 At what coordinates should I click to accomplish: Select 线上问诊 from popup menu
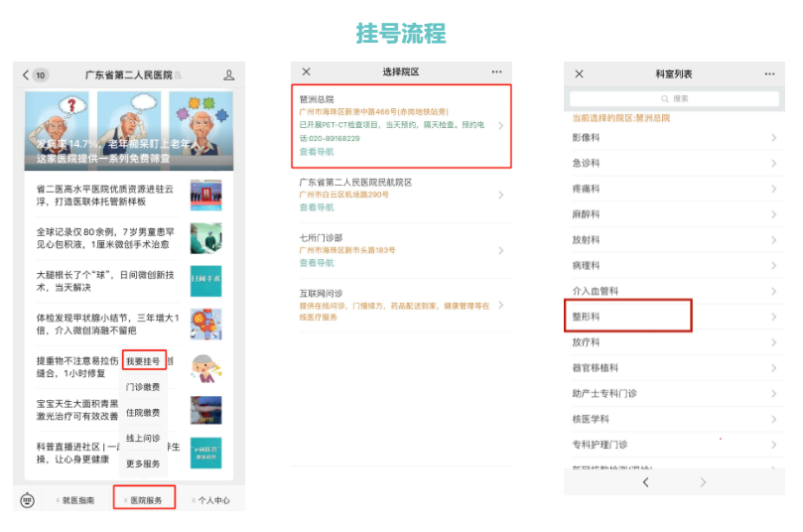click(x=143, y=438)
